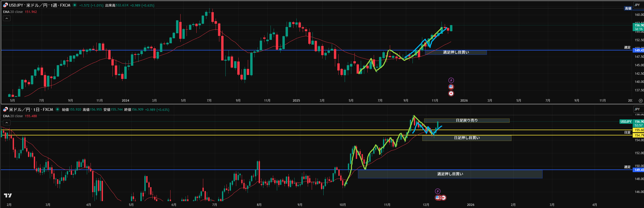Screen dimensions: 644x208
Task: Collapse the weekly chart indicator legend
Action: click(x=7, y=18)
